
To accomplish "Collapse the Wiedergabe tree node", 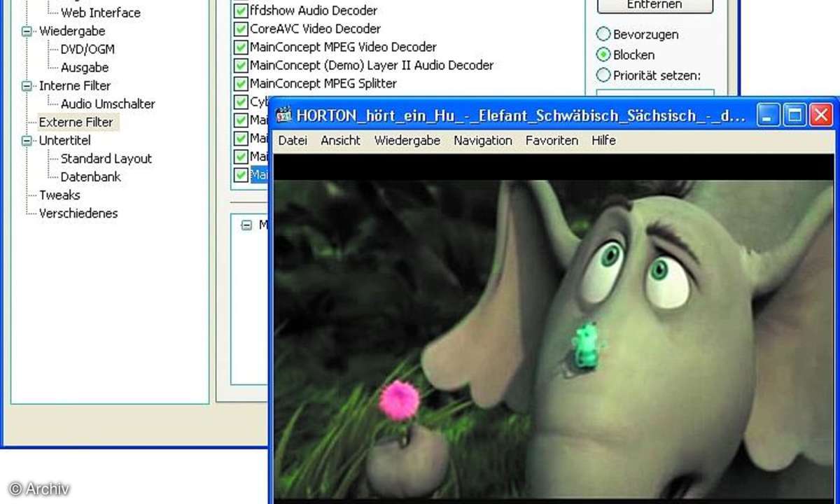I will [x=27, y=31].
